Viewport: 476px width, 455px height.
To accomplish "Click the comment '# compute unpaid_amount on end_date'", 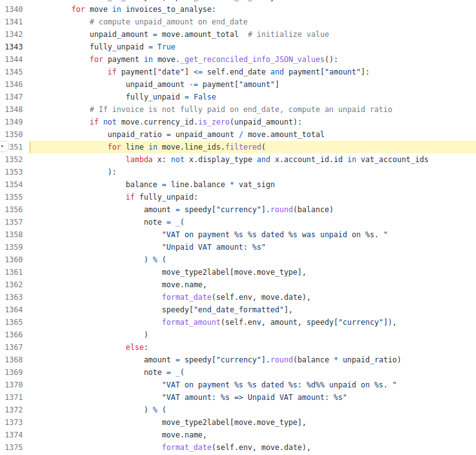I will coord(168,22).
